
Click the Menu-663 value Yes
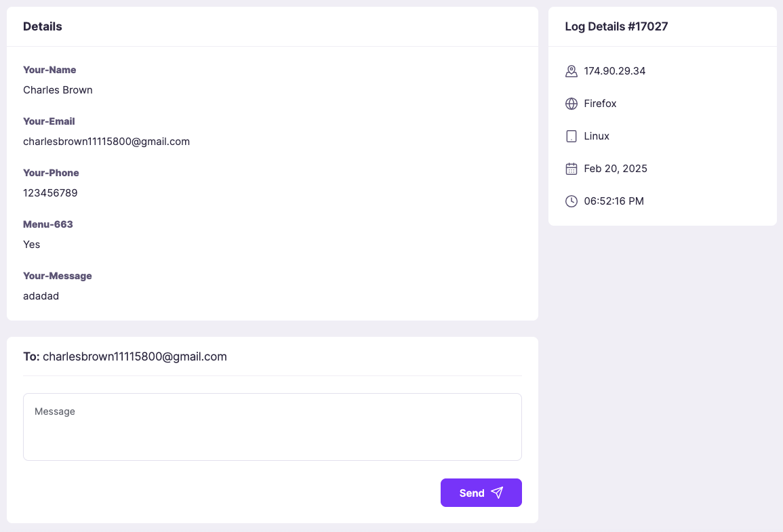point(32,245)
